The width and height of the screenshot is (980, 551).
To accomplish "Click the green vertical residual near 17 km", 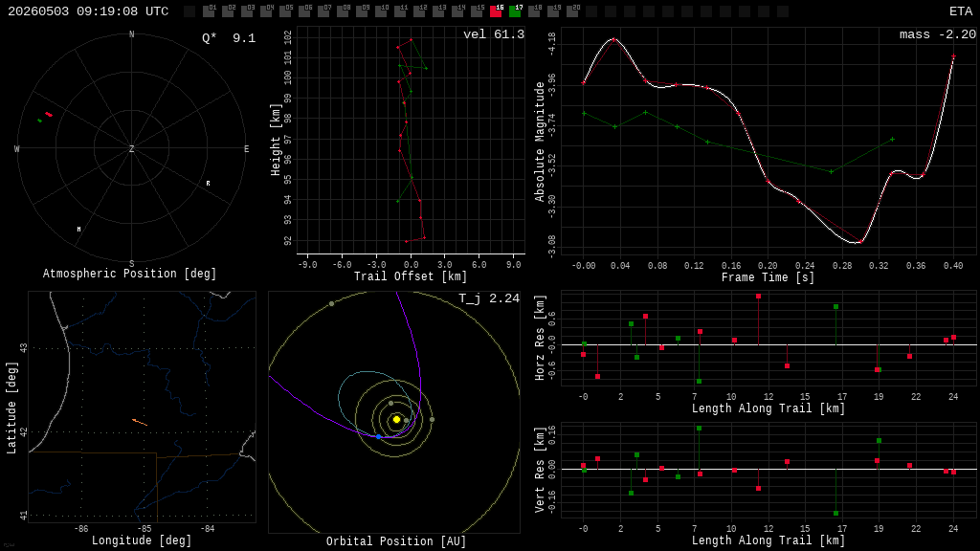I will click(x=835, y=491).
